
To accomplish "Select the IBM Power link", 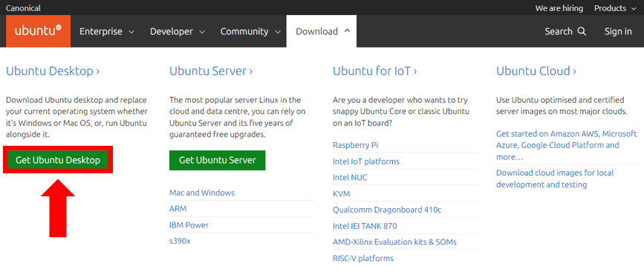I will pos(189,225).
